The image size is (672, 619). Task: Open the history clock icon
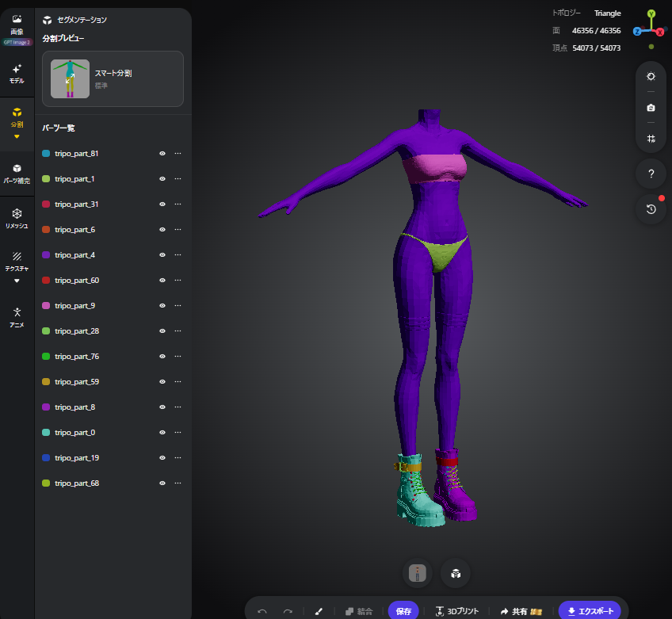651,209
